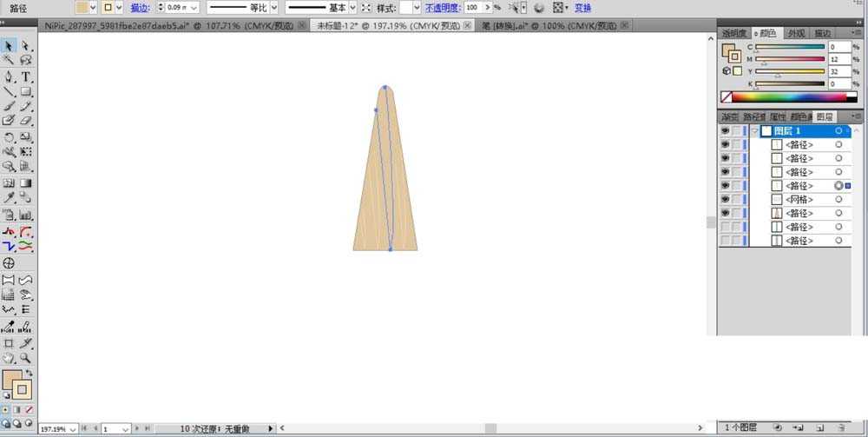This screenshot has height=437, width=868.
Task: Open the 属性 panel tab
Action: (x=778, y=117)
